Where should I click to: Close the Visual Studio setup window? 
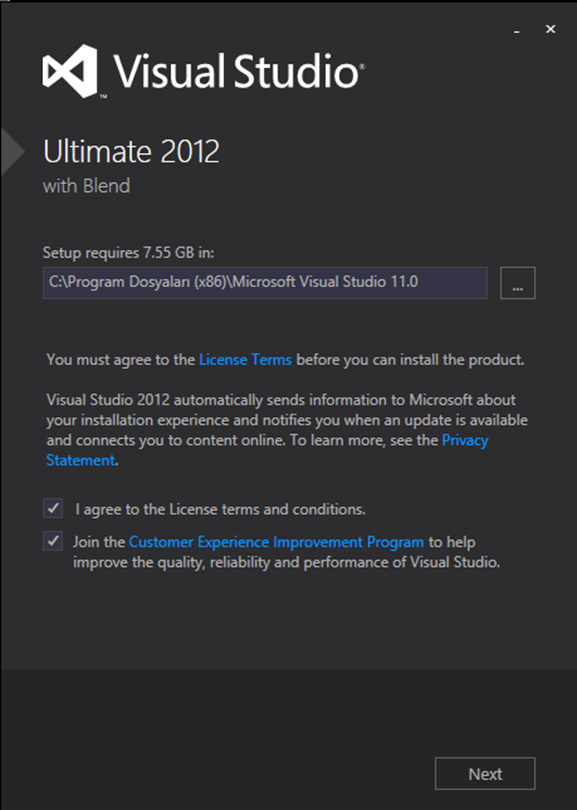[x=551, y=29]
